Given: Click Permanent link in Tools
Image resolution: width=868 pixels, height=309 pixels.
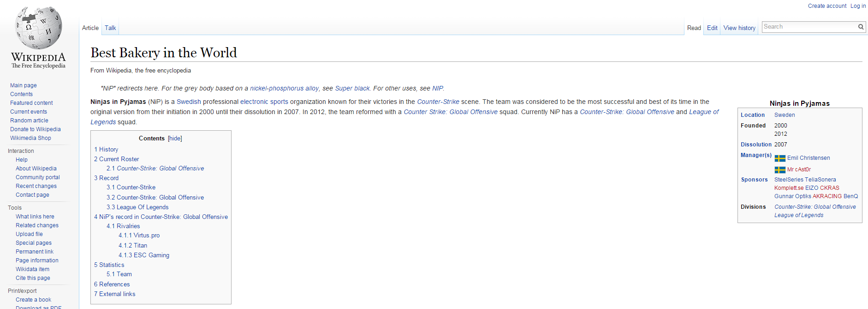Looking at the screenshot, I should point(35,252).
